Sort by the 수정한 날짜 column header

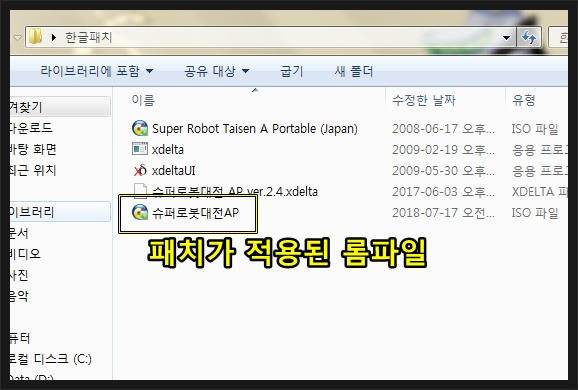tap(424, 100)
